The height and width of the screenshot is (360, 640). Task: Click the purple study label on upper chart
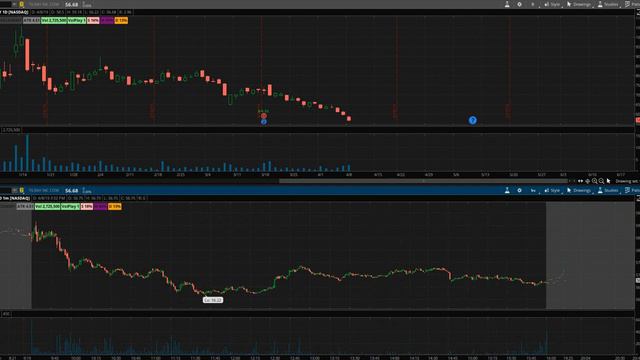click(107, 20)
